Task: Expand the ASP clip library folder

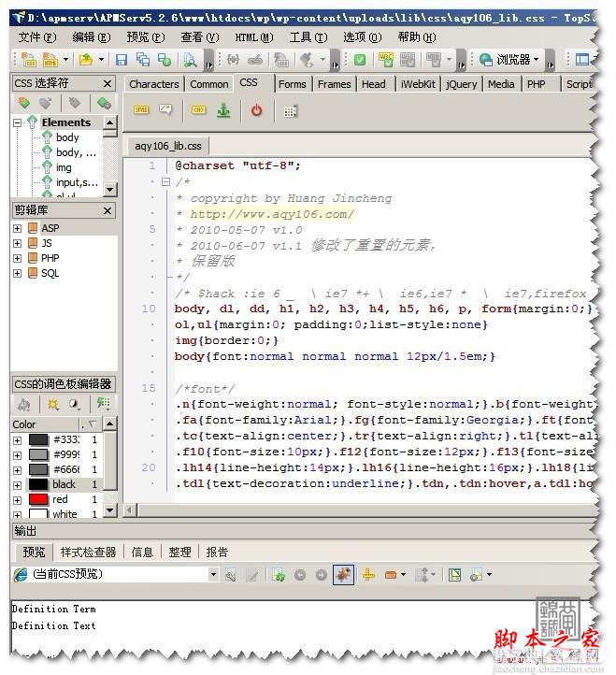Action: 17,228
